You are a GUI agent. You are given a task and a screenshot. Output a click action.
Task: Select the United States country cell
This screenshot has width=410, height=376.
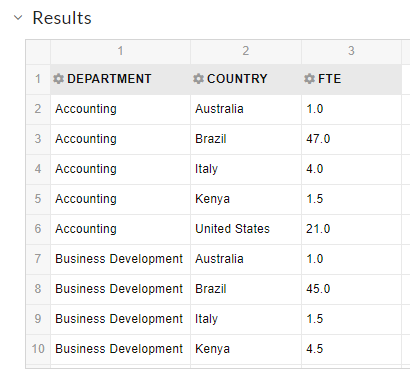point(246,229)
